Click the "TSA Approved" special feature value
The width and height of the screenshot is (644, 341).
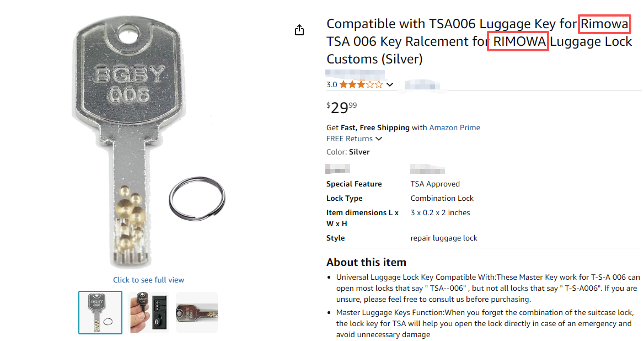click(x=435, y=184)
